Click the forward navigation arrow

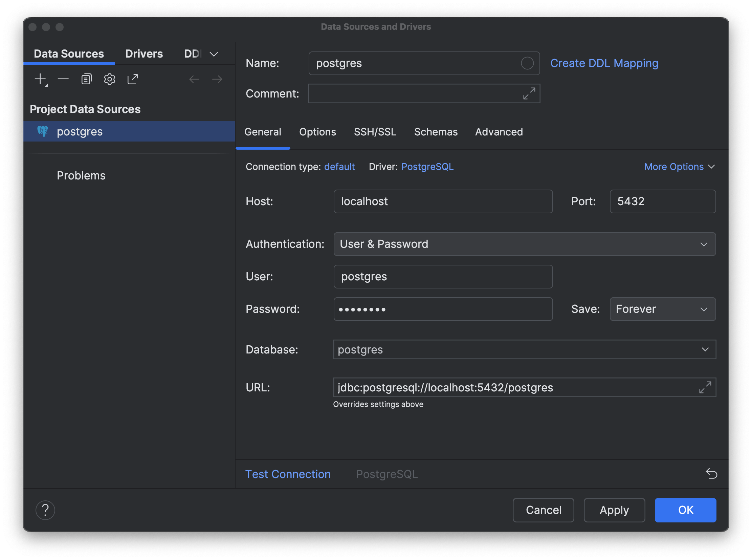coord(217,79)
